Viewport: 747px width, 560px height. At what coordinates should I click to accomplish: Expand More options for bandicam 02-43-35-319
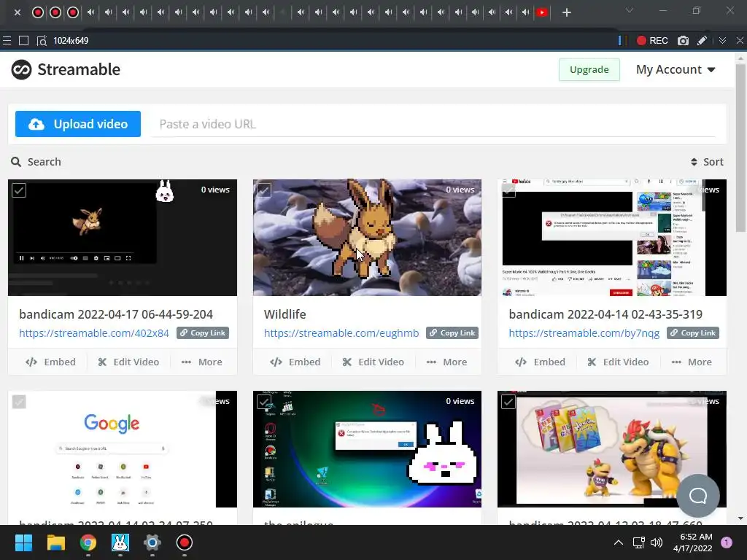click(x=692, y=362)
